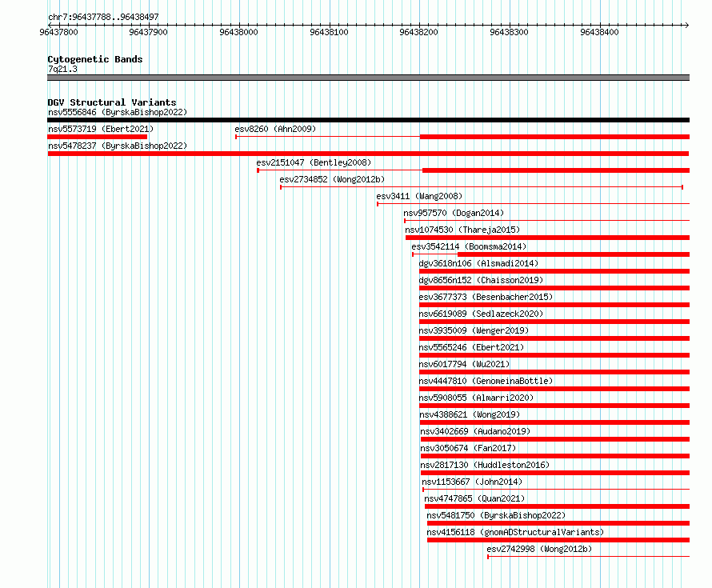
Task: Click nsv5565246 (Ebert2021) label
Action: click(471, 347)
